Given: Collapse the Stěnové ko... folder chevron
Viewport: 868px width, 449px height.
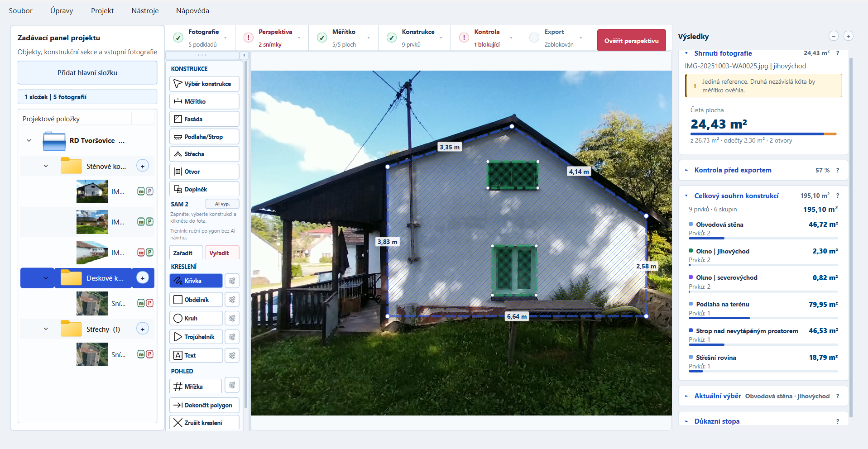Looking at the screenshot, I should 46,166.
